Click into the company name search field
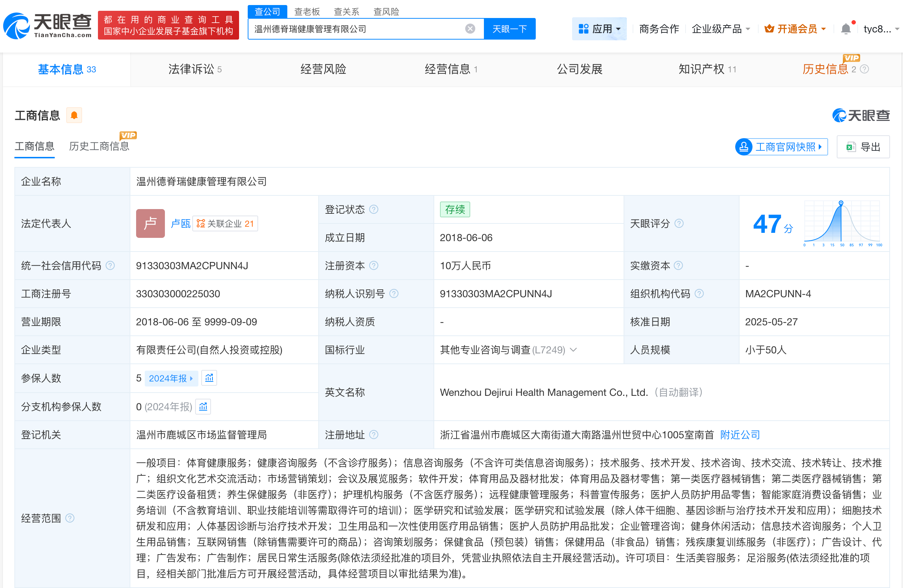 357,29
